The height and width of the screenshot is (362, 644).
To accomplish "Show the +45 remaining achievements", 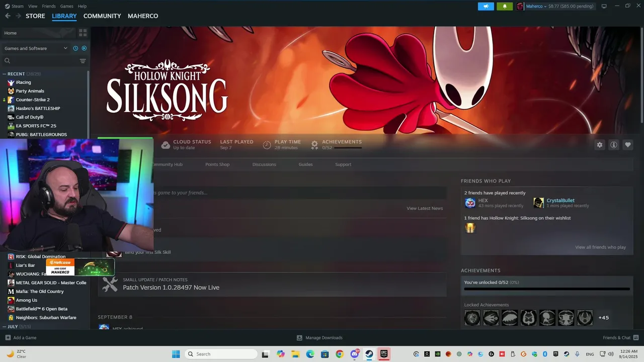I will tap(603, 318).
